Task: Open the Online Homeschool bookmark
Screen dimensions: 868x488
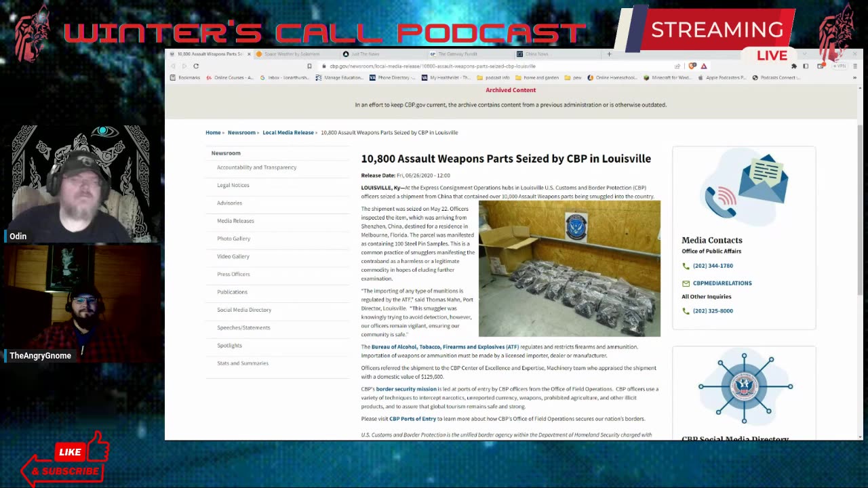Action: (x=612, y=77)
